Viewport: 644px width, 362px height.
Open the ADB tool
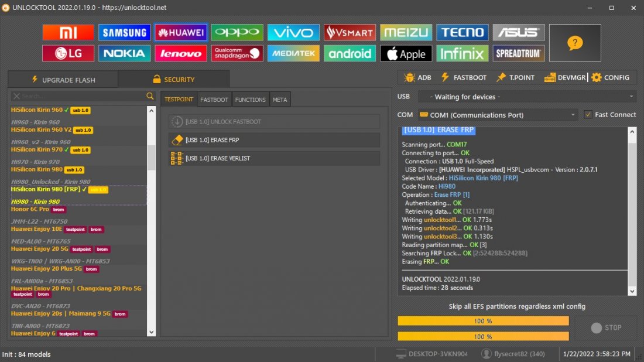pos(417,78)
